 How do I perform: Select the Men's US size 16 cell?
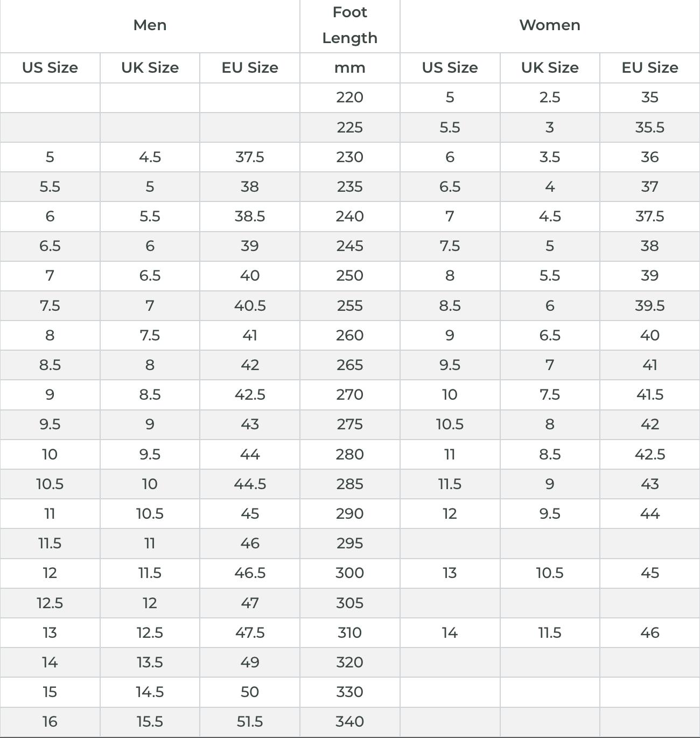coord(50,722)
